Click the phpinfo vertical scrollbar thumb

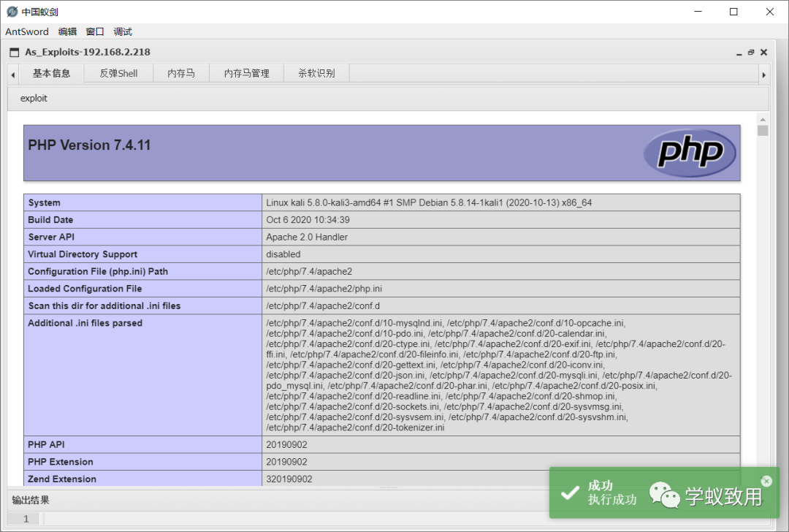(763, 131)
